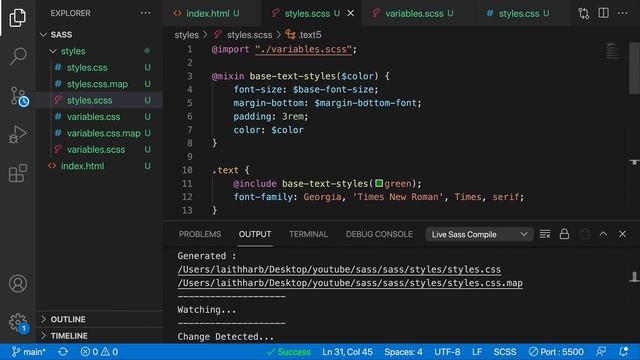Open Explorer more actions ellipsis
Image resolution: width=640 pixels, height=360 pixels.
coord(145,13)
